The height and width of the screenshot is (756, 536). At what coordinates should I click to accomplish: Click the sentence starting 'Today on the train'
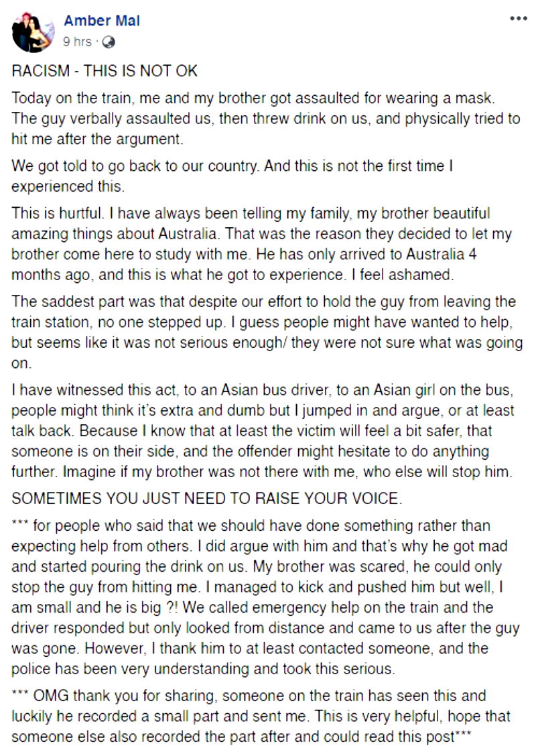pos(255,98)
